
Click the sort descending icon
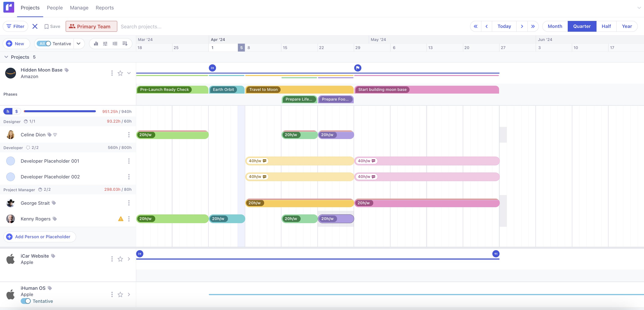click(x=125, y=43)
